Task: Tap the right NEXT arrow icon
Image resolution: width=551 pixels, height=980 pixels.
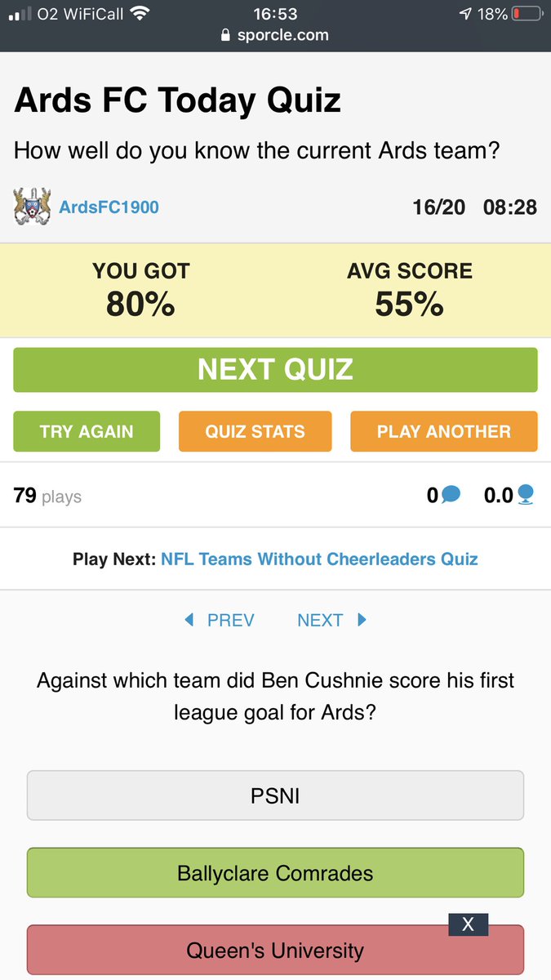Action: [362, 620]
